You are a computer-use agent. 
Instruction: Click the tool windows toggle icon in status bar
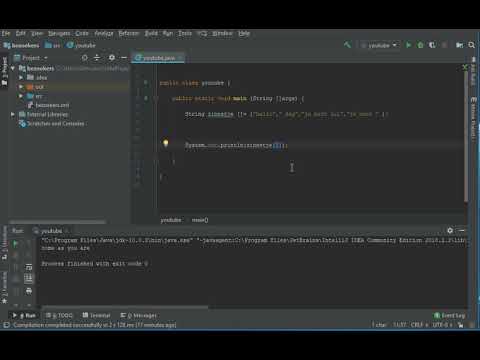6,325
